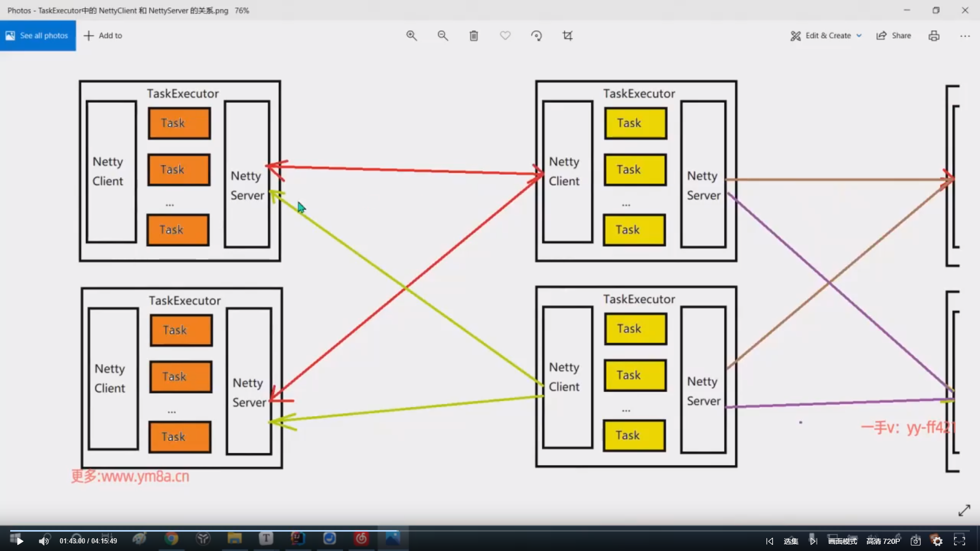Viewport: 980px width, 551px height.
Task: Open the 选集 episode list
Action: click(791, 541)
